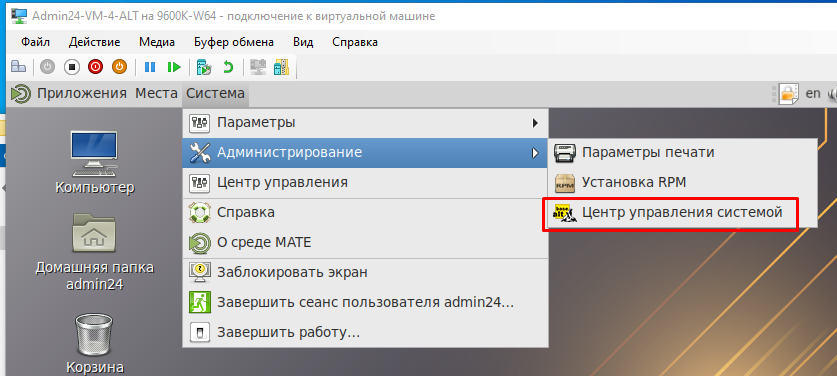This screenshot has width=837, height=376.
Task: Open the Вид menu
Action: (x=303, y=42)
